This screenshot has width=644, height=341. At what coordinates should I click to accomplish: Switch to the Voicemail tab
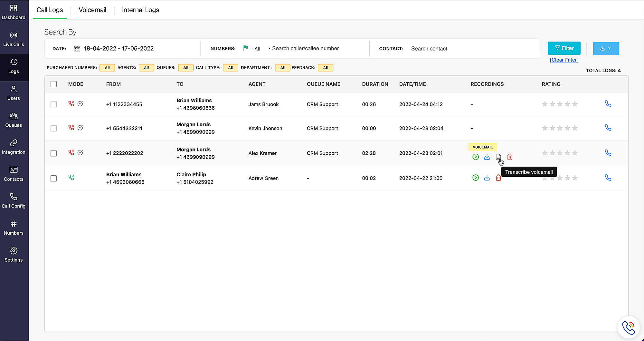[92, 10]
